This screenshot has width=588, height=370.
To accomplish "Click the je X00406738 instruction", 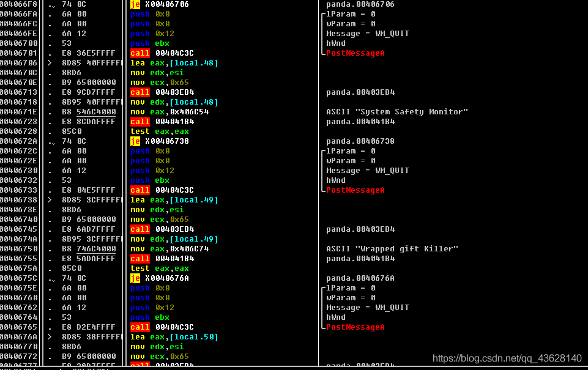I will point(160,141).
